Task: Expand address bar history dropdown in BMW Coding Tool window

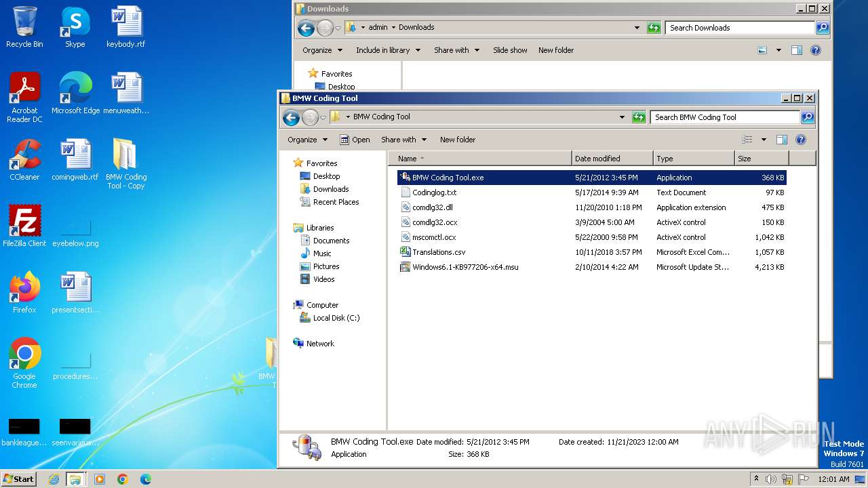Action: pos(622,117)
